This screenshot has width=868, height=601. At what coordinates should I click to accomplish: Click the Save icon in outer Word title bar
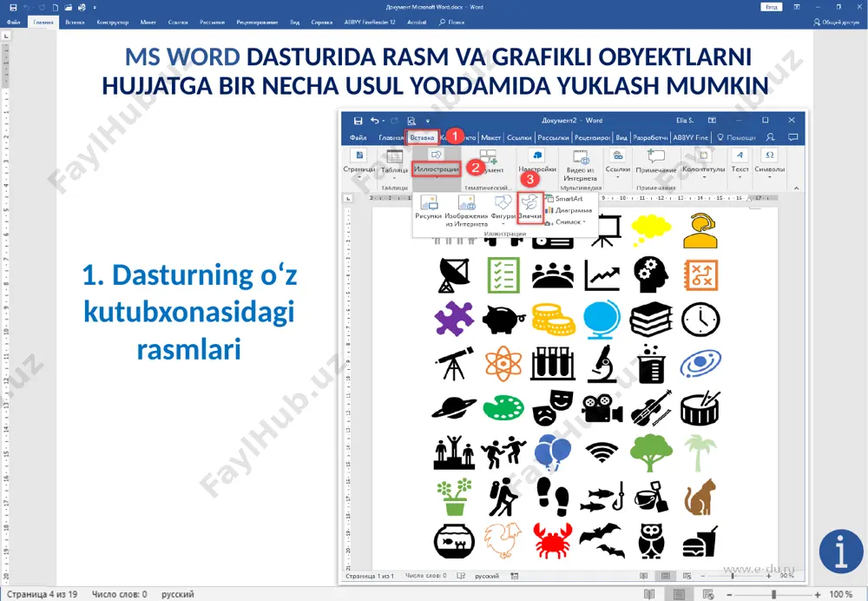tap(13, 8)
